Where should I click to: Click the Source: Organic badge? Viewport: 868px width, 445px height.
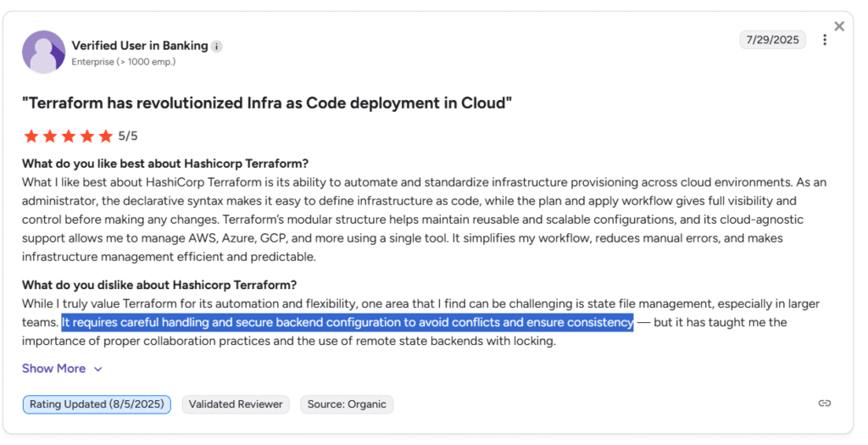pyautogui.click(x=347, y=404)
